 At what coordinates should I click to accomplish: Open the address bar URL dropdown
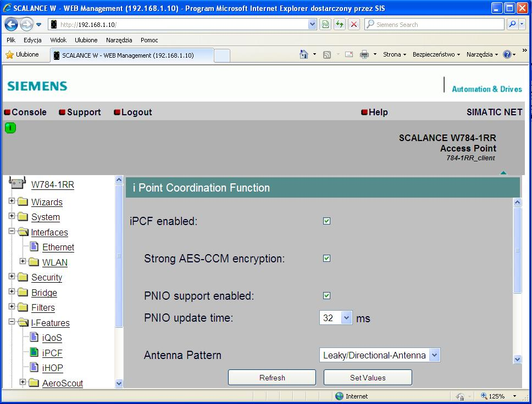pyautogui.click(x=312, y=24)
